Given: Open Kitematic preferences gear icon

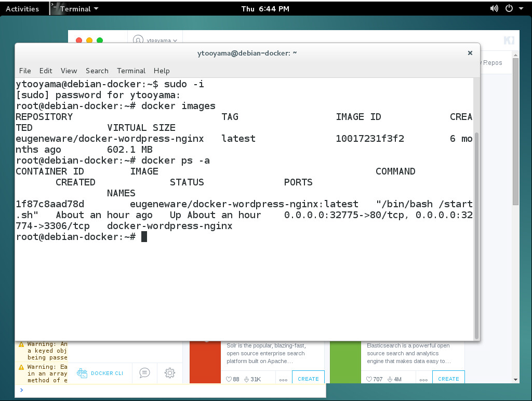Looking at the screenshot, I should click(170, 373).
